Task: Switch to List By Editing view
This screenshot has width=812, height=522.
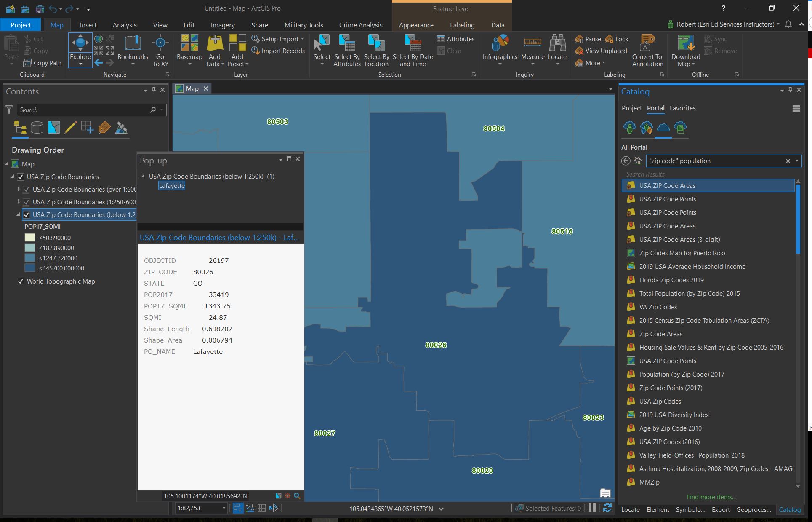Action: 70,127
